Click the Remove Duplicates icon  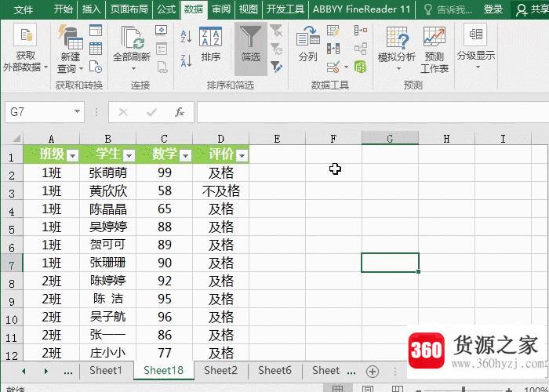tap(333, 49)
